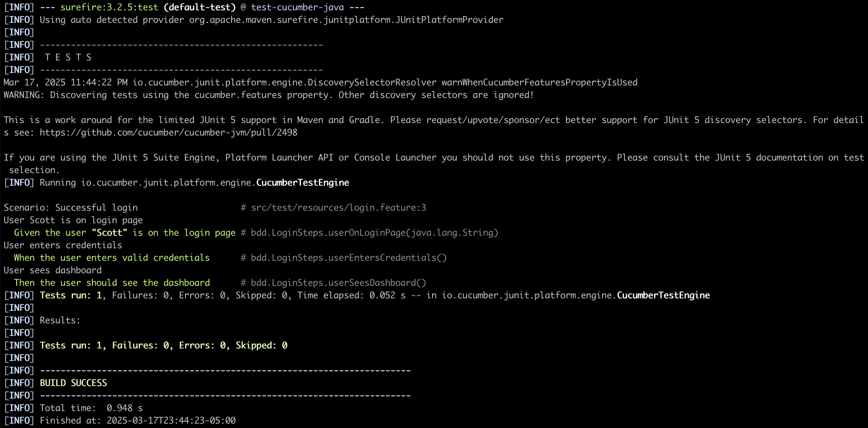Click the Given step mentioning "Scott"
This screenshot has width=868, height=428.
[124, 233]
